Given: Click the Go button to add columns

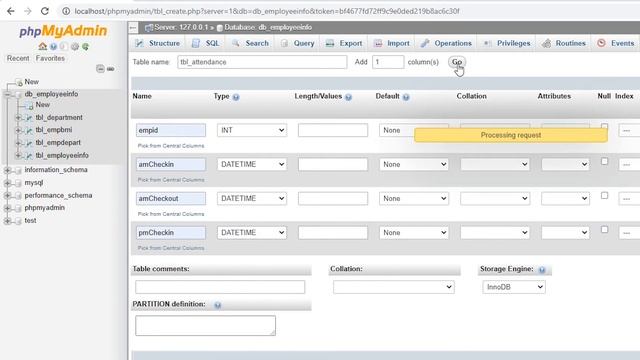Looking at the screenshot, I should pos(457,62).
